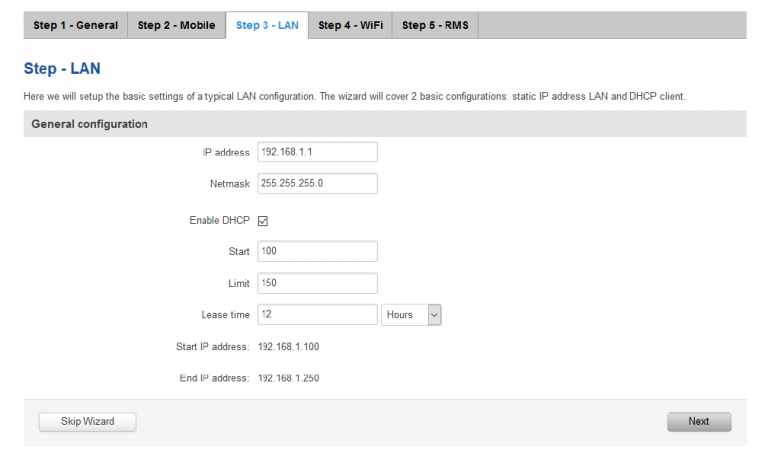The width and height of the screenshot is (768, 456).
Task: Click the General configuration section header
Action: tap(90, 124)
